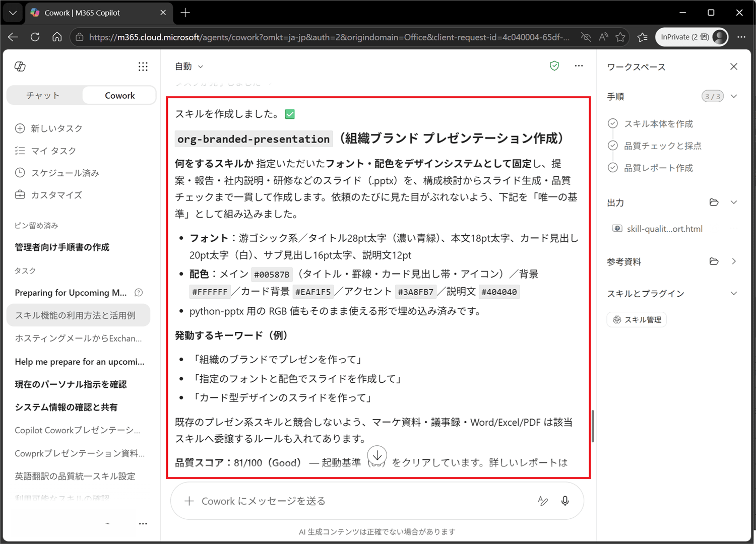Screen dimensions: 756x544
Task: Click the address bar URL
Action: click(x=330, y=37)
